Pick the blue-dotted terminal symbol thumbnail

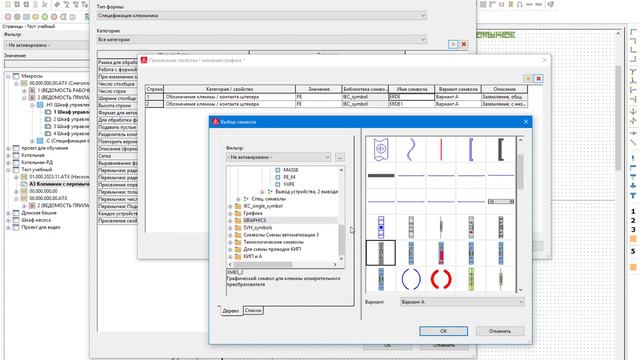click(381, 227)
